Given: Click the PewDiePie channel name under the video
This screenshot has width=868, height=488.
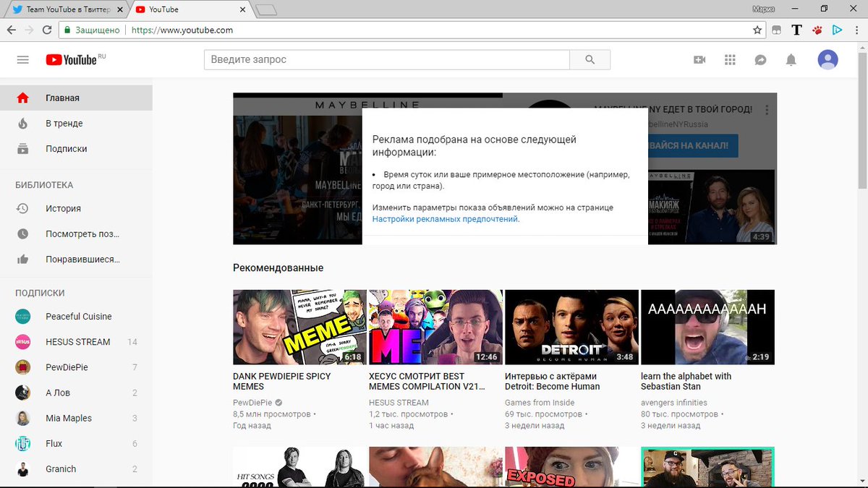Looking at the screenshot, I should tap(252, 403).
